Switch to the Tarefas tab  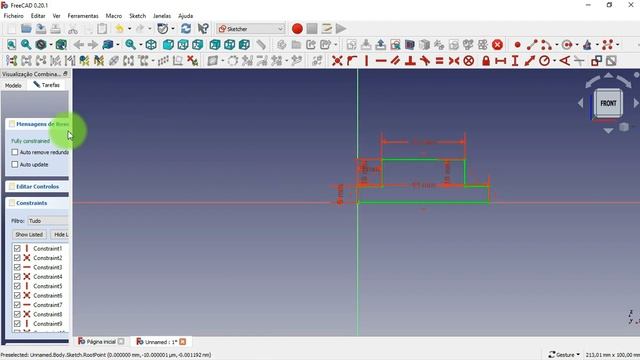47,85
